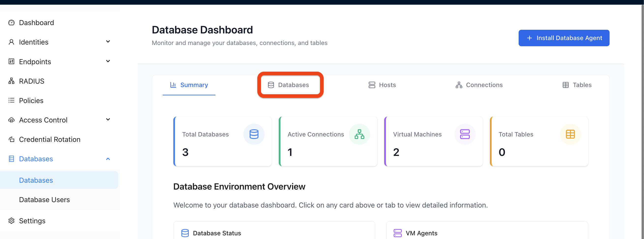Image resolution: width=644 pixels, height=239 pixels.
Task: Expand the Access Control chevron
Action: pyautogui.click(x=108, y=119)
